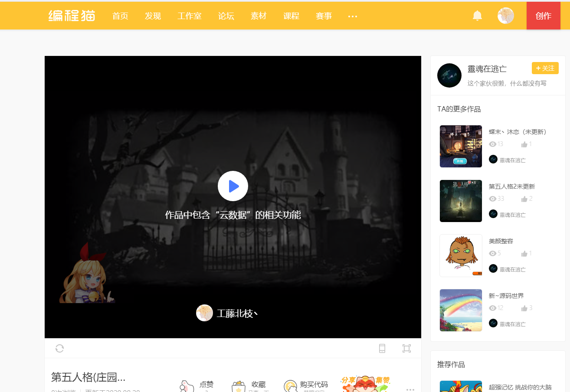Image resolution: width=570 pixels, height=392 pixels.
Task: Click the view count eye for 美颜整容
Action: (492, 254)
